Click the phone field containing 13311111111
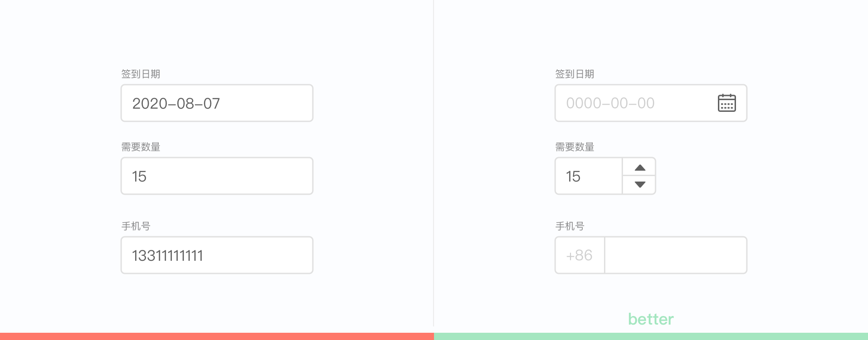Screen dimensions: 868x340 (x=217, y=255)
